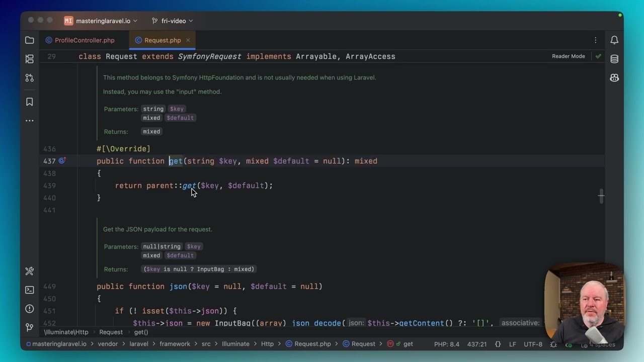The image size is (644, 362).
Task: Open the Problems tool window
Action: click(30, 309)
